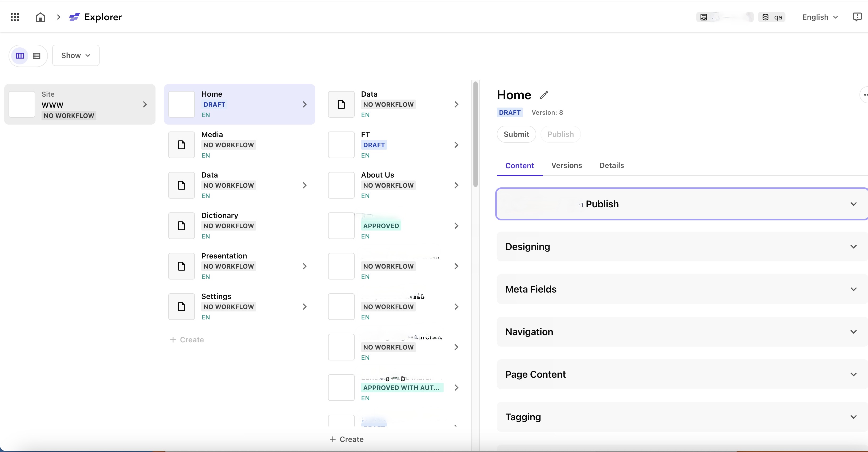Click the qa database indicator

[x=772, y=17]
